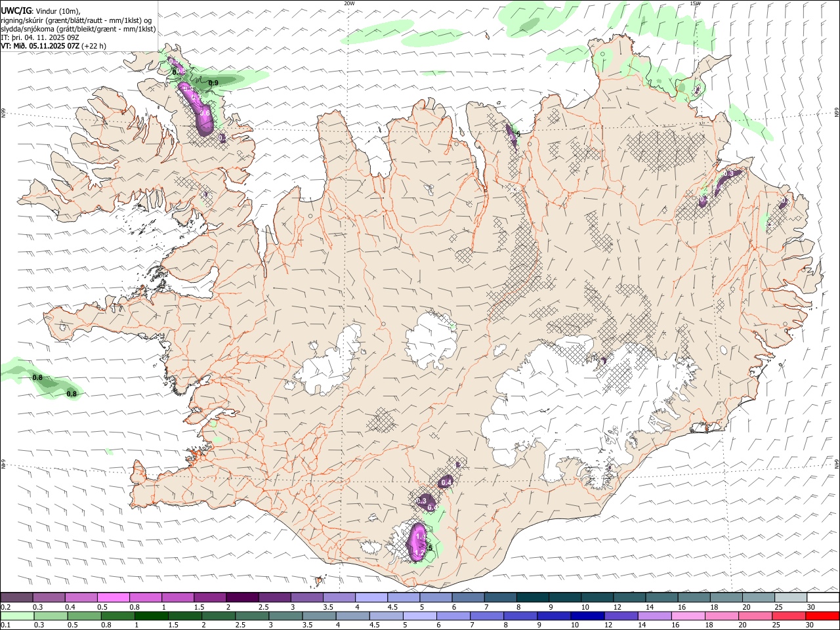Click the 'IT: Þri. 04. 11. 2025 09Z' line
The height and width of the screenshot is (630, 840).
40,37
